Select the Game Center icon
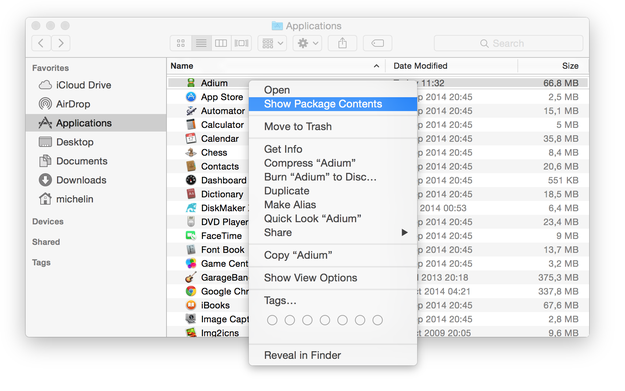Image resolution: width=625 pixels, height=391 pixels. pos(191,263)
